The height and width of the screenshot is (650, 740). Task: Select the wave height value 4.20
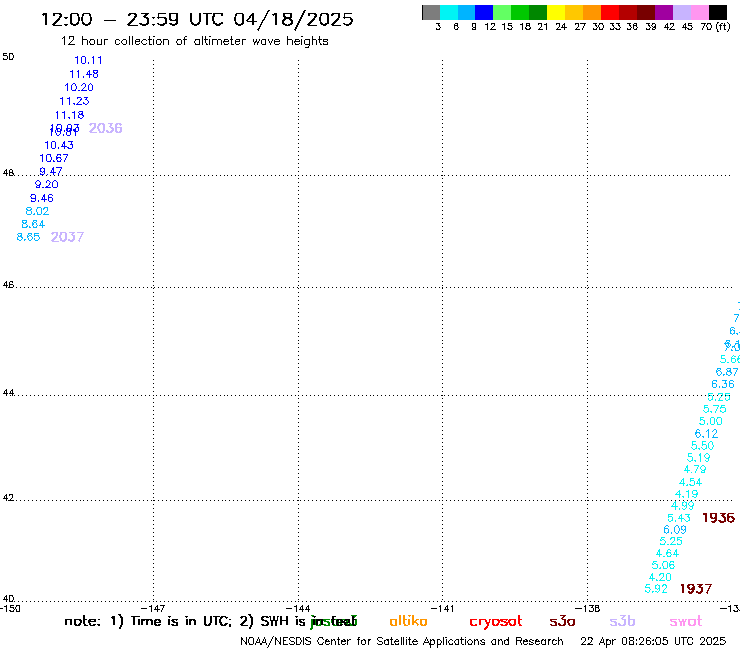pos(660,577)
